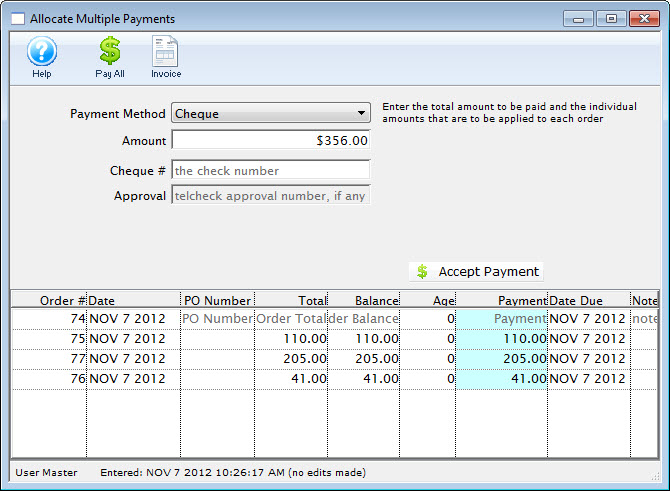Select order number 75 cell
The image size is (670, 491).
click(x=49, y=339)
